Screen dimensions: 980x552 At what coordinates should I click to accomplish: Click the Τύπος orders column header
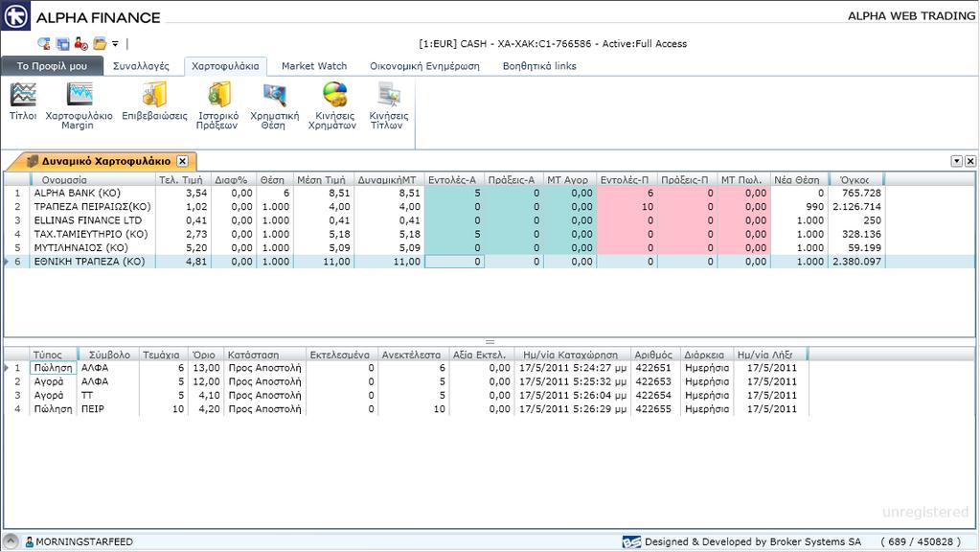53,355
